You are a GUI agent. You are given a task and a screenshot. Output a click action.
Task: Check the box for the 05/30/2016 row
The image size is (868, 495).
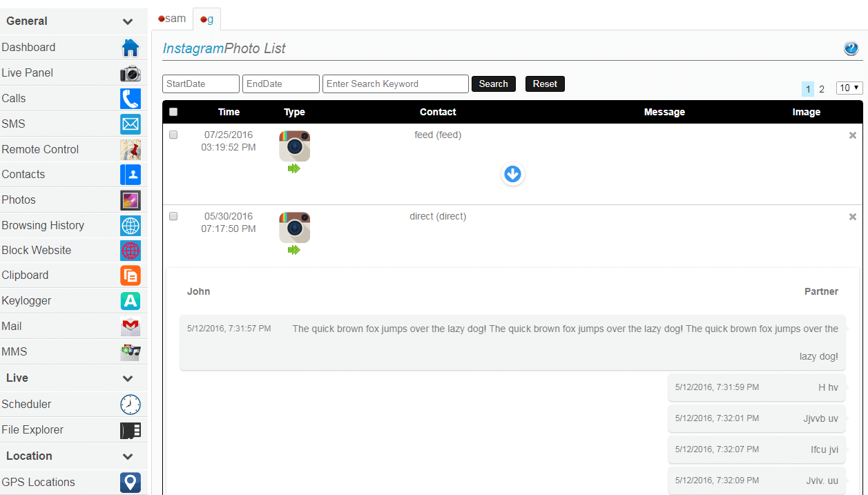tap(173, 216)
